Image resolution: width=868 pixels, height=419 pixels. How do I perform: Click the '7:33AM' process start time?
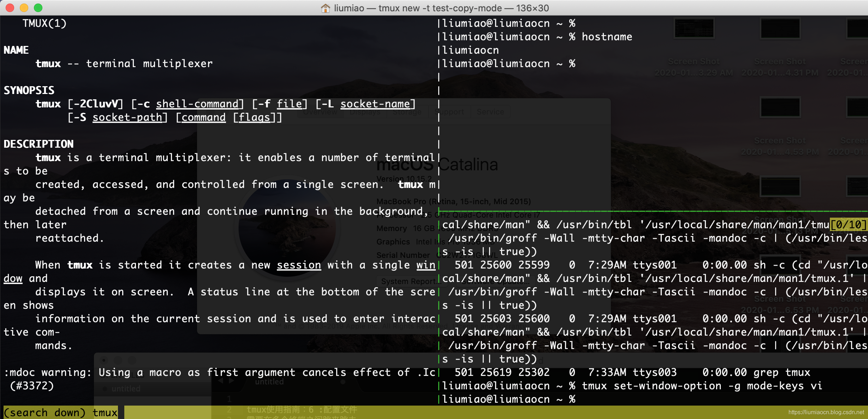point(607,372)
